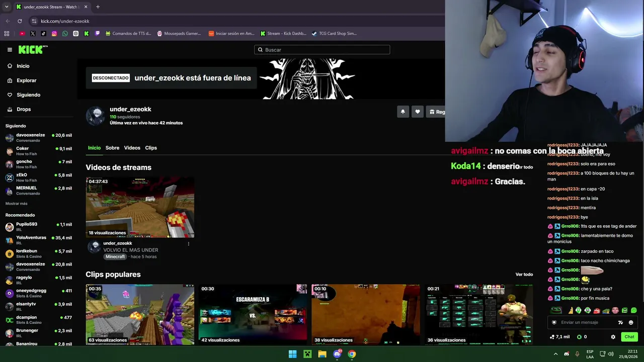644x362 pixels.
Task: Select the Inicio channel tab
Action: 94,148
